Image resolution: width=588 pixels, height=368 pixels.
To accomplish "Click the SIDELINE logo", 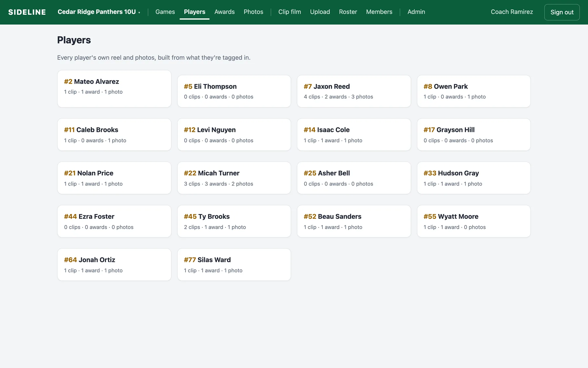I will coord(27,12).
